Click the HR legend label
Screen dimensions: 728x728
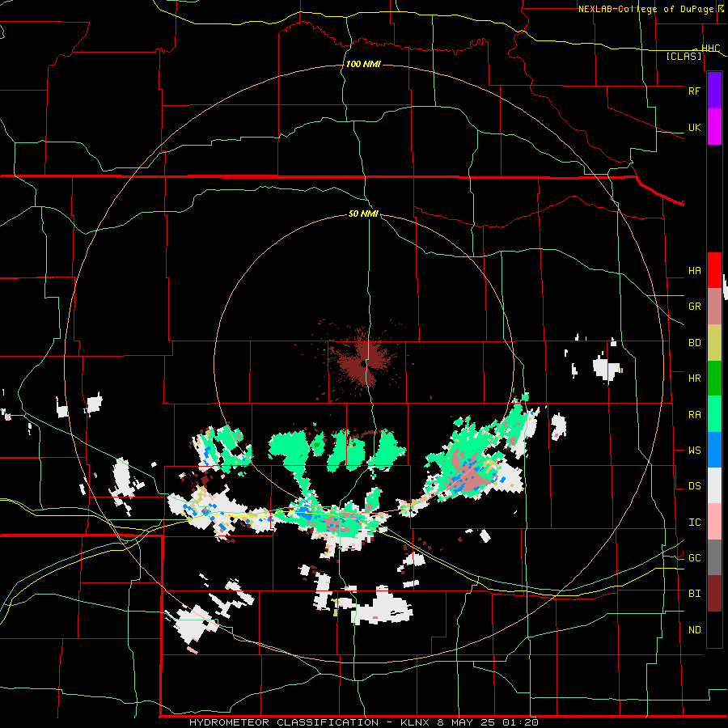coord(694,379)
